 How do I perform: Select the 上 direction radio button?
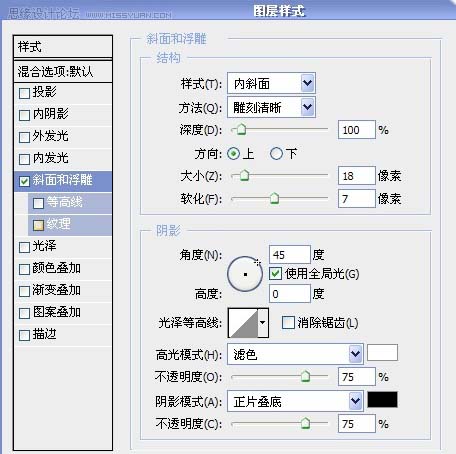(233, 154)
